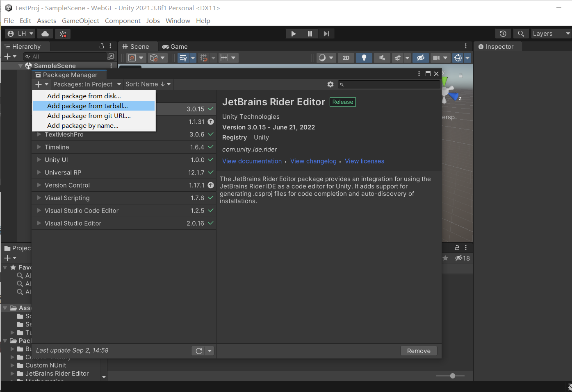Expand the Timeline package row

coord(39,147)
